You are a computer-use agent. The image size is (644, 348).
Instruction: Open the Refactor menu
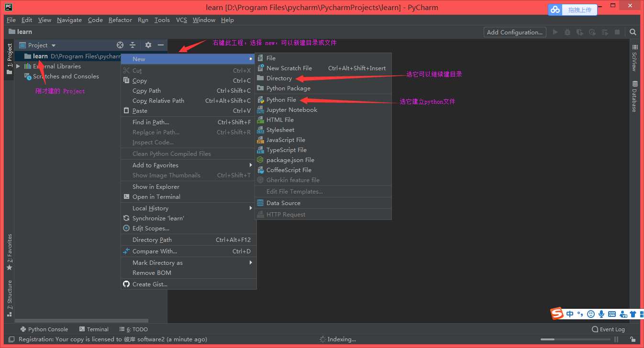120,20
